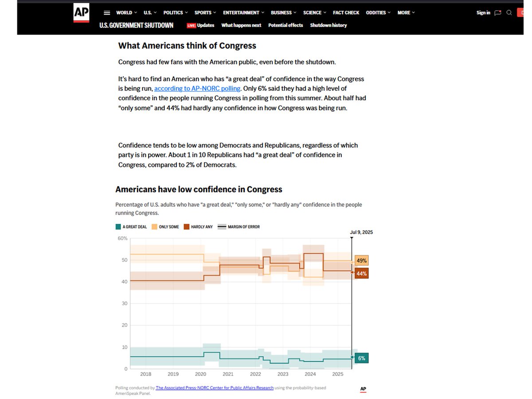Open the hamburger navigation menu

tap(107, 12)
